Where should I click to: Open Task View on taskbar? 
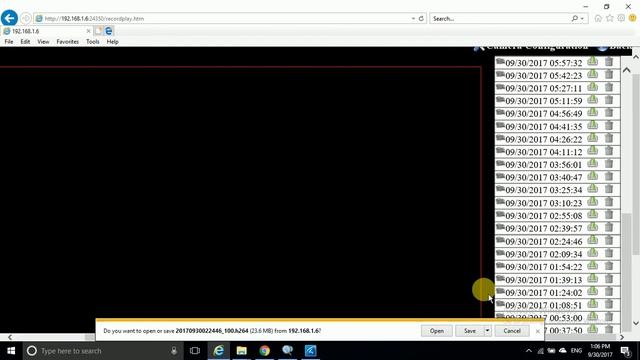click(195, 351)
